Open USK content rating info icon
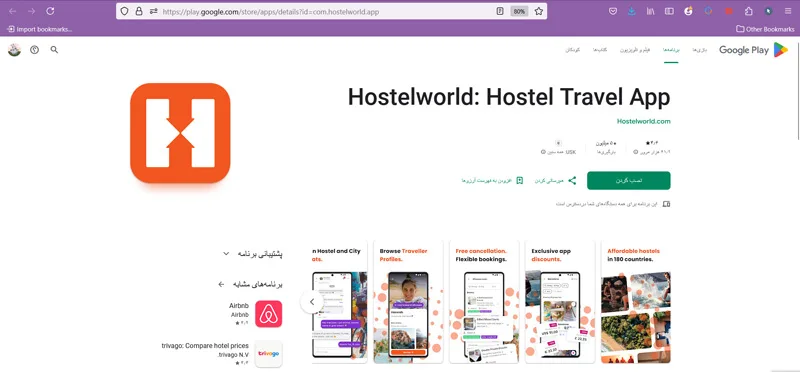Screen dimensions: 800x372 (x=543, y=152)
